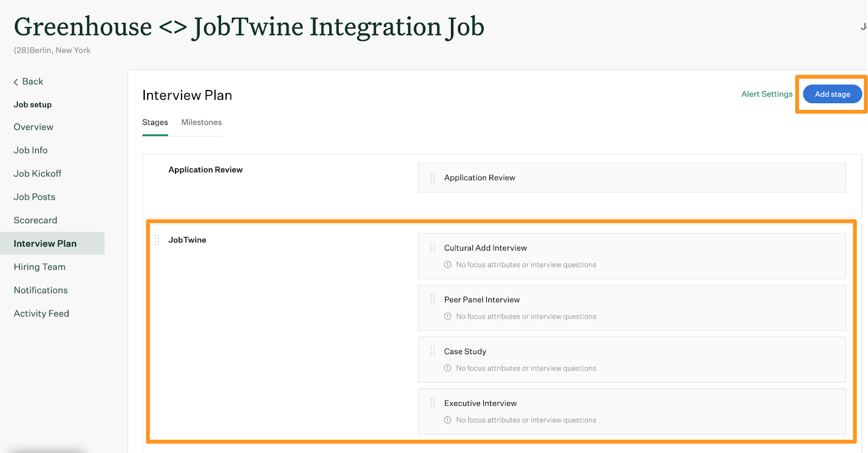Screen dimensions: 868x453
Task: Click the Add stage button
Action: pos(832,94)
